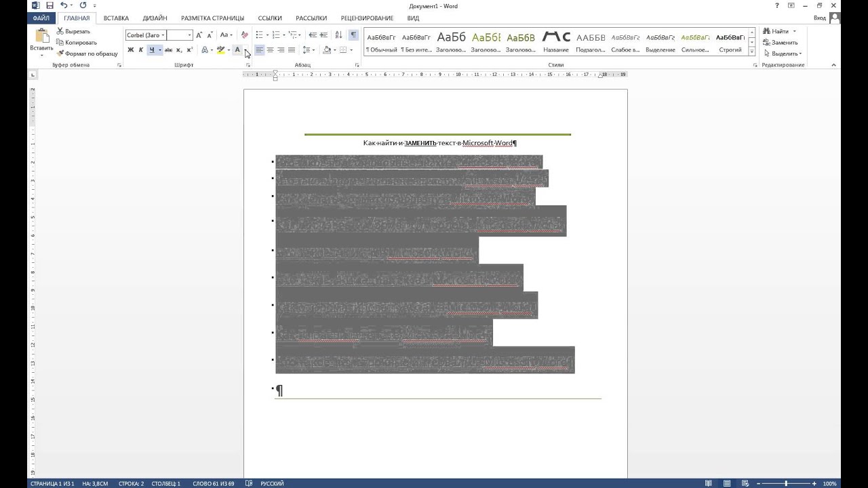This screenshot has width=868, height=488.
Task: Open the font size dropdown
Action: coord(190,35)
